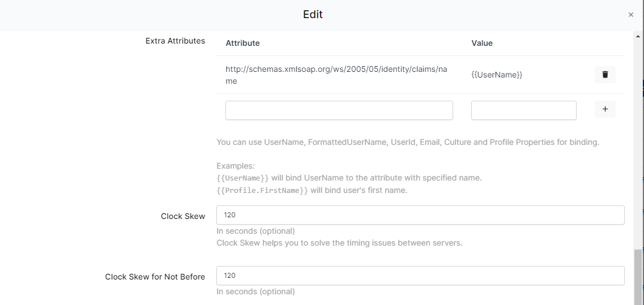Close the Edit dialog
644x305 pixels.
coord(630,15)
